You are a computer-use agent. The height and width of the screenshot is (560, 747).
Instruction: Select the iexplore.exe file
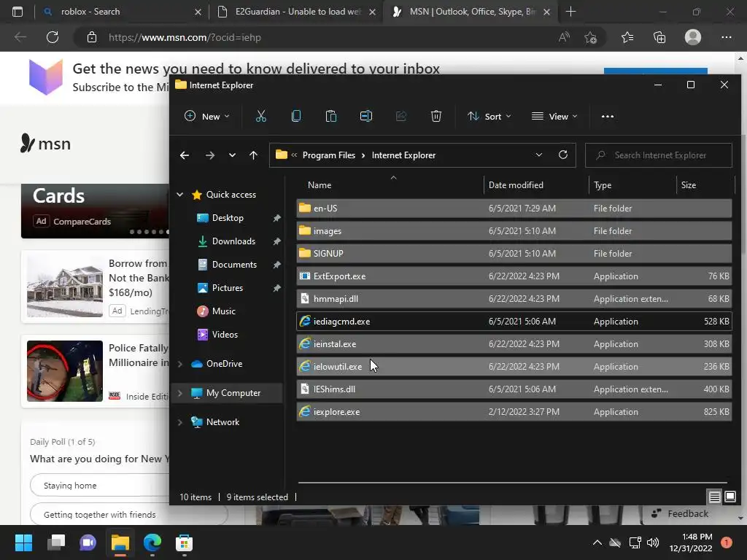click(x=514, y=412)
